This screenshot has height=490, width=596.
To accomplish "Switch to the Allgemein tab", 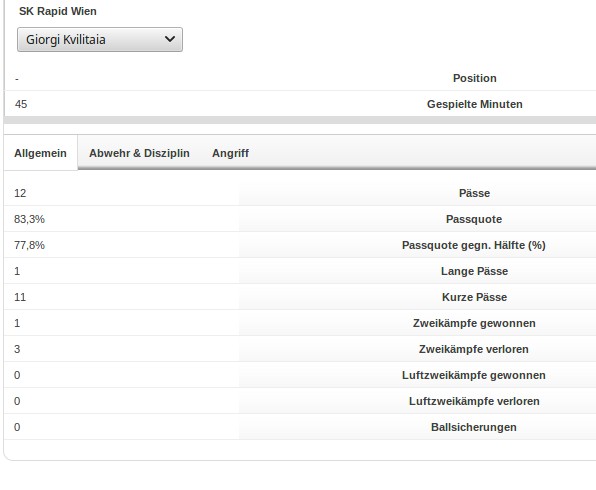I will [x=40, y=153].
